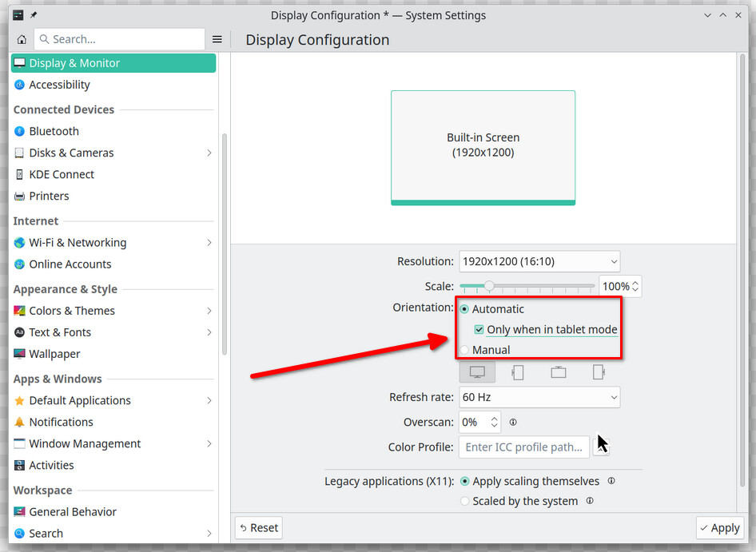Click the Scale slider handle
756x552 pixels.
[489, 286]
